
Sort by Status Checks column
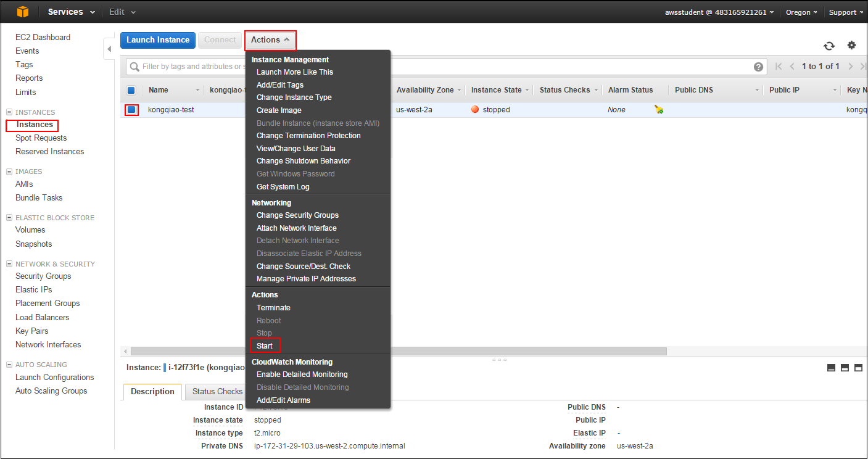[x=569, y=90]
